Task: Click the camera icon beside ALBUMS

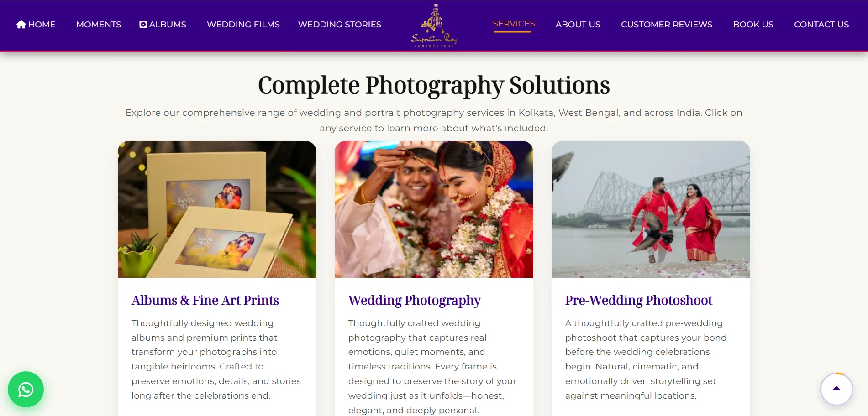Action: [x=143, y=24]
